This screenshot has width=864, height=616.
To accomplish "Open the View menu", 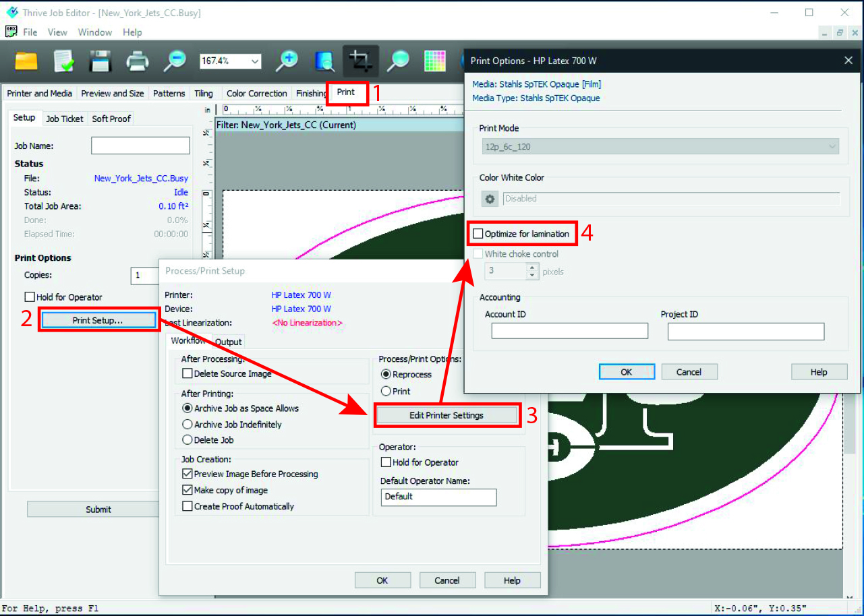I will tap(57, 32).
